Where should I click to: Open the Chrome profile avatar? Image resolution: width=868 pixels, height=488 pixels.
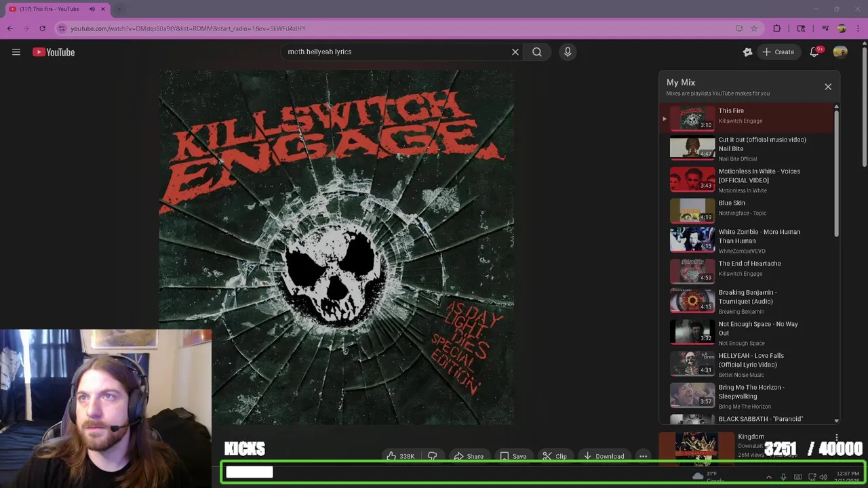click(842, 28)
